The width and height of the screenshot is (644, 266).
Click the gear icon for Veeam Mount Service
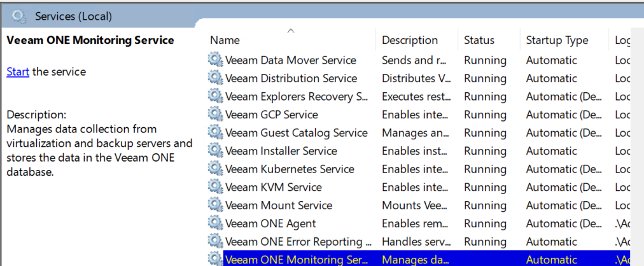coord(215,205)
